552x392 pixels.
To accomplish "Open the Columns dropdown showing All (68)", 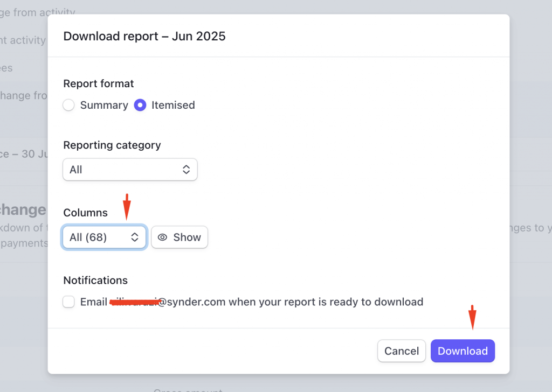I will [104, 237].
